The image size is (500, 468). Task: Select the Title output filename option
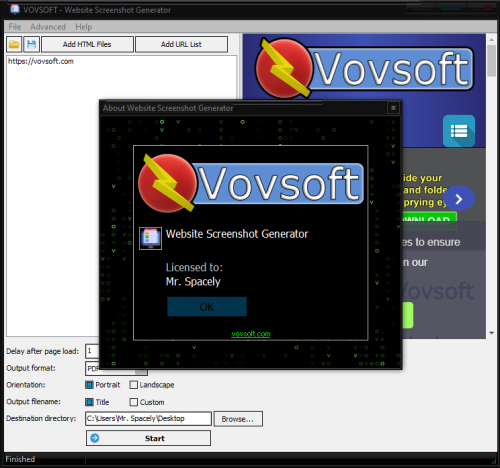pos(97,402)
